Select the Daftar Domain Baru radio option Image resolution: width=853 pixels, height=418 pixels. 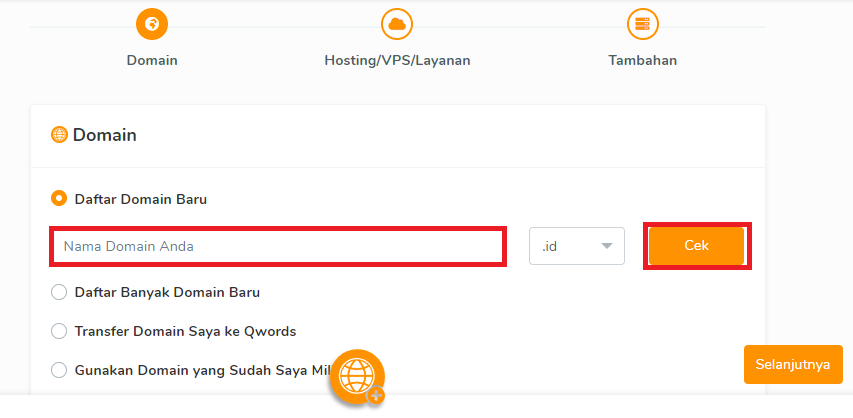tap(59, 199)
